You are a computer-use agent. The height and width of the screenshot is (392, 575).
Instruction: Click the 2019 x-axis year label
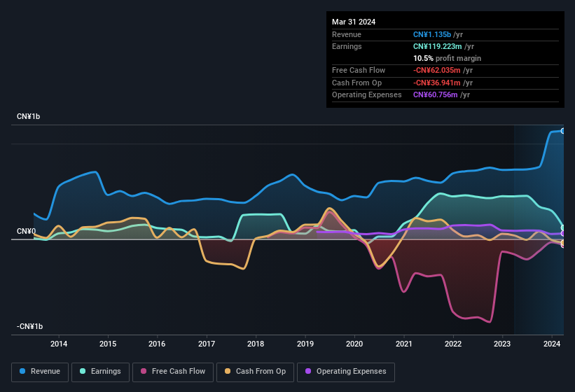coord(305,344)
